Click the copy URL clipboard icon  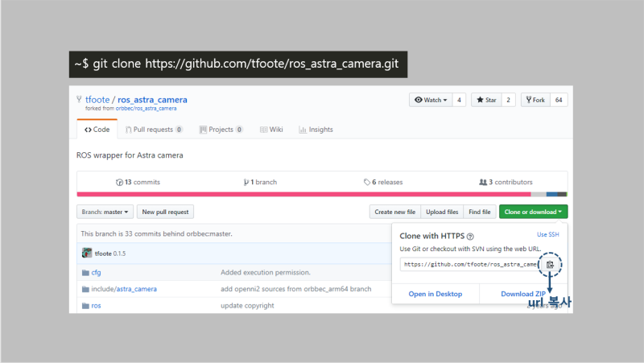pyautogui.click(x=550, y=264)
